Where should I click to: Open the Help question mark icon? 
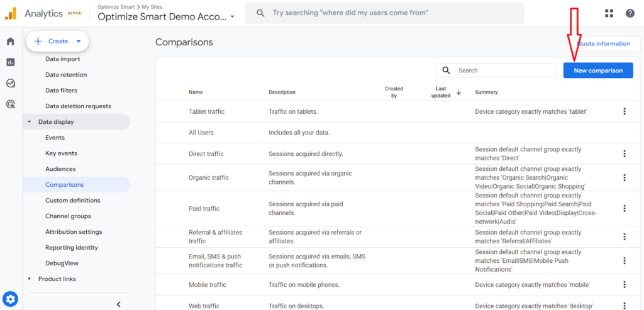630,13
